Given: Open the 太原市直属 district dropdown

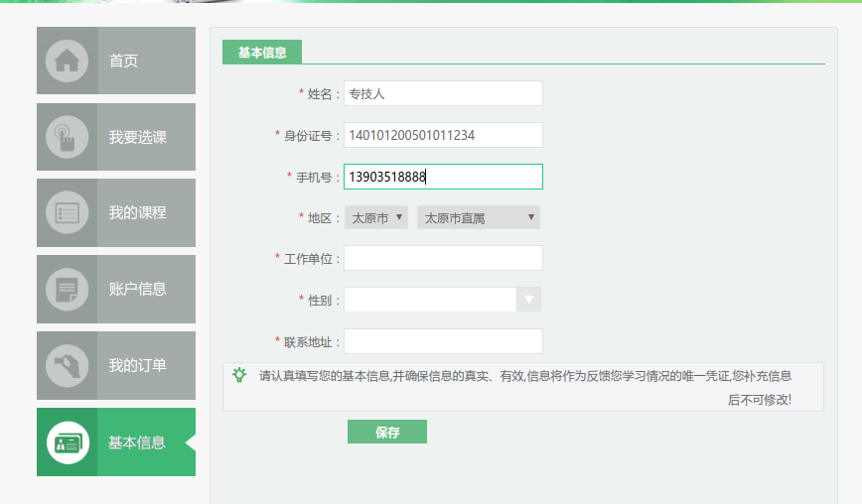Looking at the screenshot, I should 479,217.
